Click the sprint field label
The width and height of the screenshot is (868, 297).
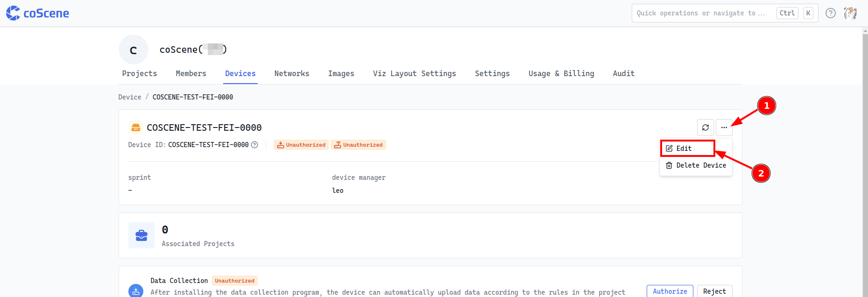[x=140, y=177]
